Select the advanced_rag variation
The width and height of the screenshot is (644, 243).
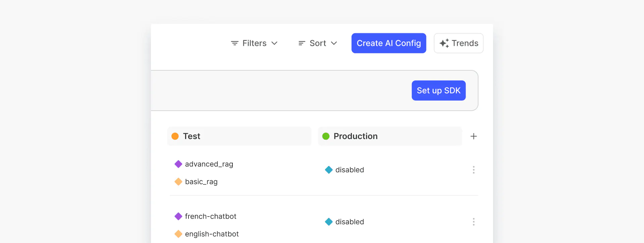tap(209, 164)
